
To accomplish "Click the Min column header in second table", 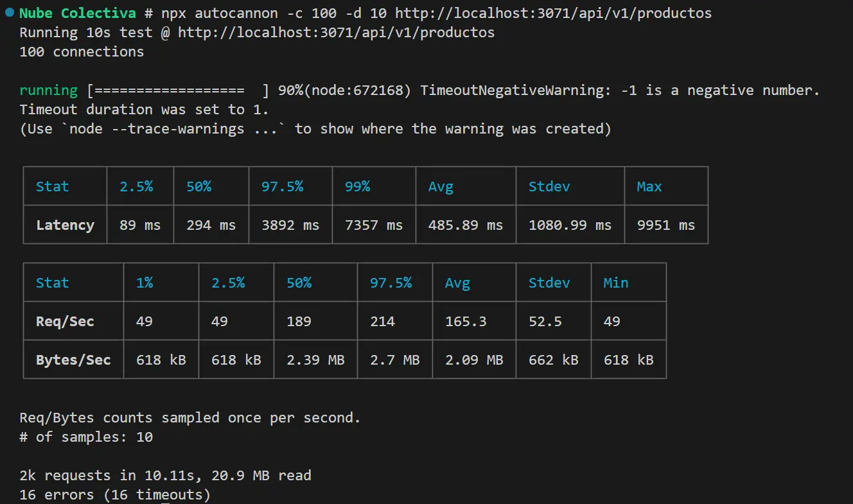I will 616,283.
